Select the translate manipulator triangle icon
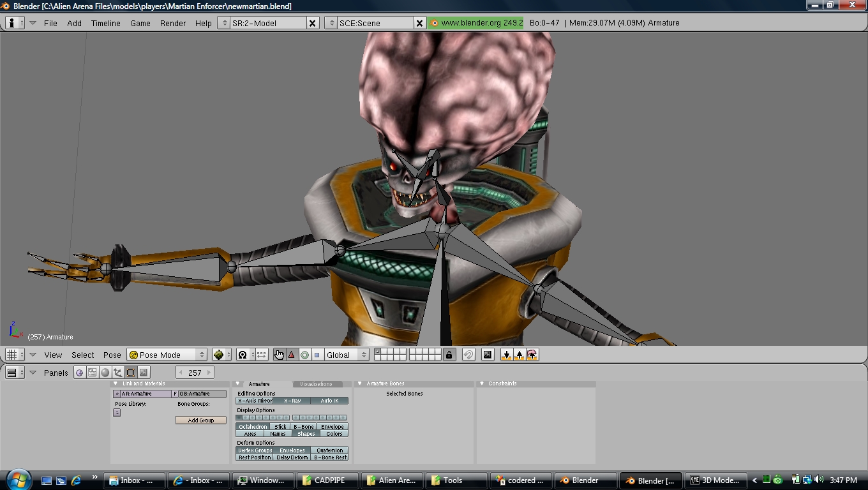The height and width of the screenshot is (490, 868). 292,355
